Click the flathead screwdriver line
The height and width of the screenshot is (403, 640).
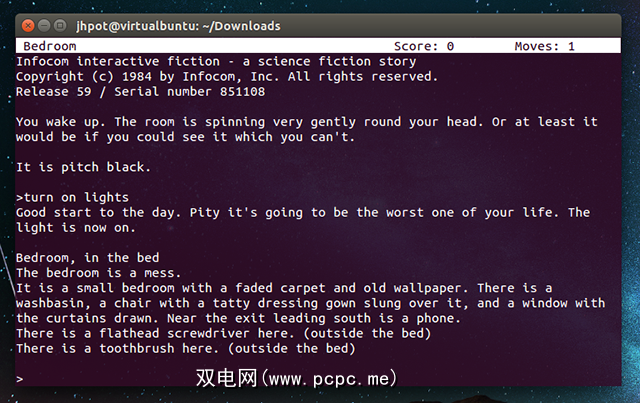(x=223, y=333)
